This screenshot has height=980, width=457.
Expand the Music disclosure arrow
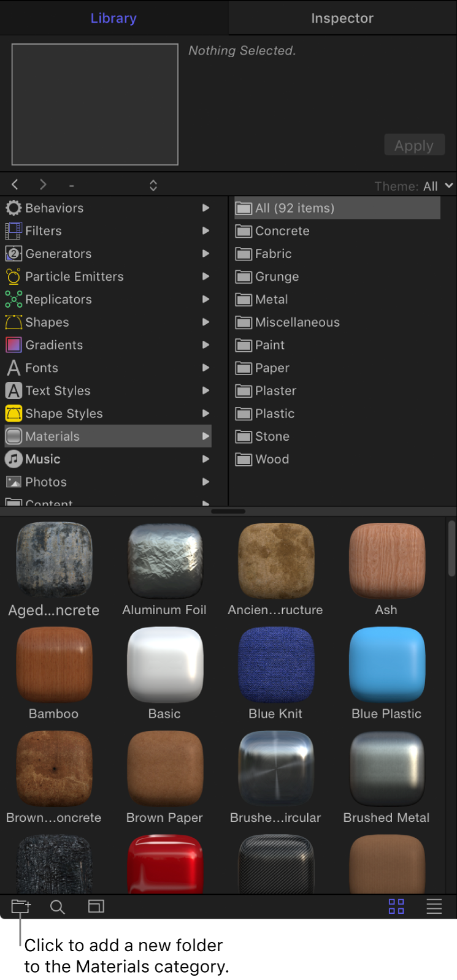[205, 459]
